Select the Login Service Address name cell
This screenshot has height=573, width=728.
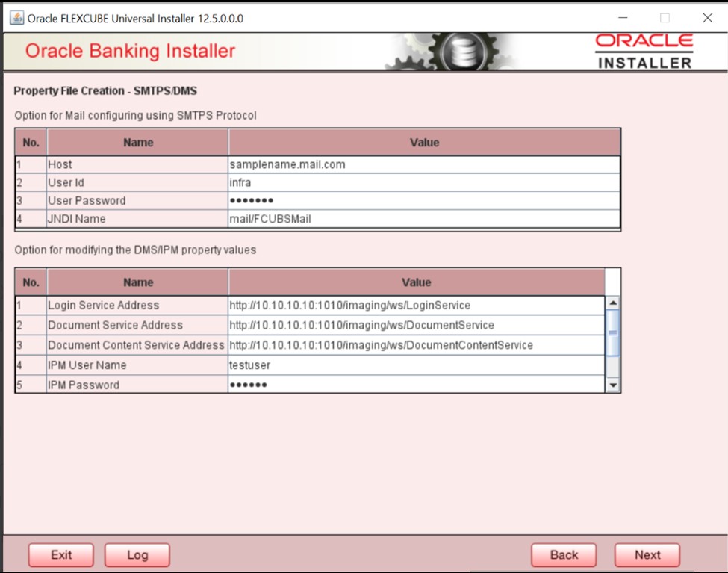click(137, 306)
